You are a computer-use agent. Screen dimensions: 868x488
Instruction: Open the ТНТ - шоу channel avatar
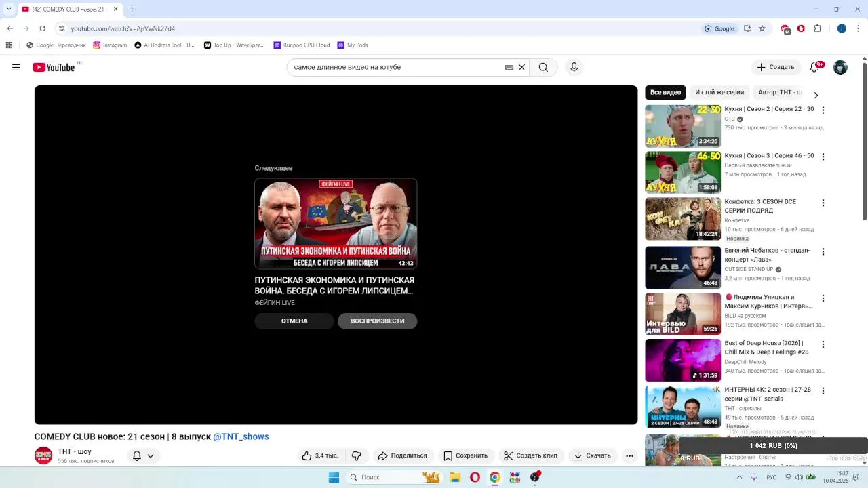(x=43, y=455)
